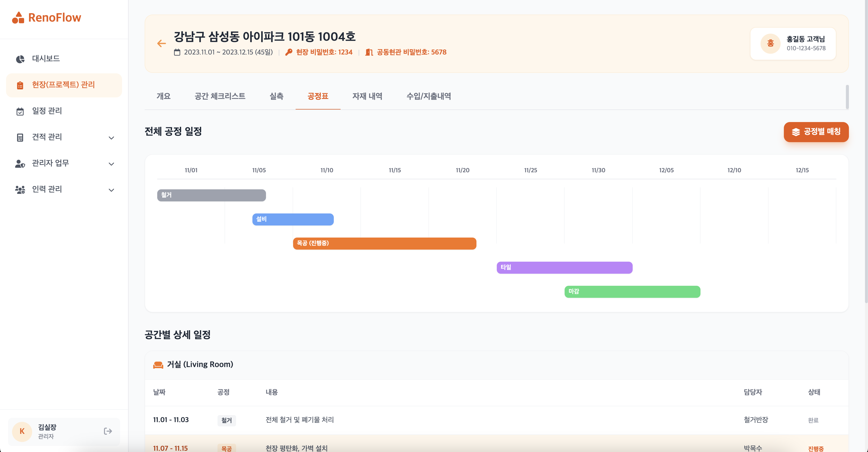Click the 인력 관리 people icon
This screenshot has height=452, width=868.
click(20, 190)
